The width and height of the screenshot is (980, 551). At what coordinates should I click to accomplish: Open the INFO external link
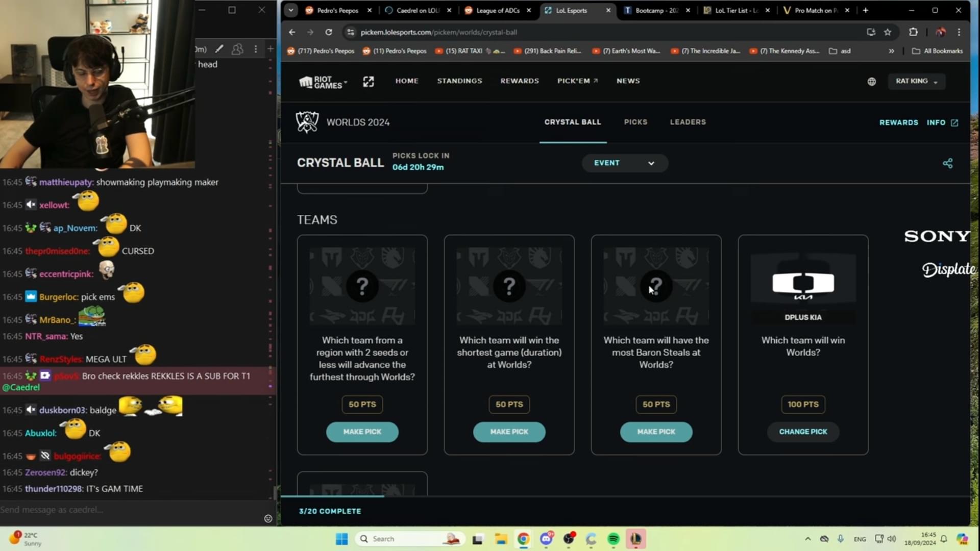942,123
